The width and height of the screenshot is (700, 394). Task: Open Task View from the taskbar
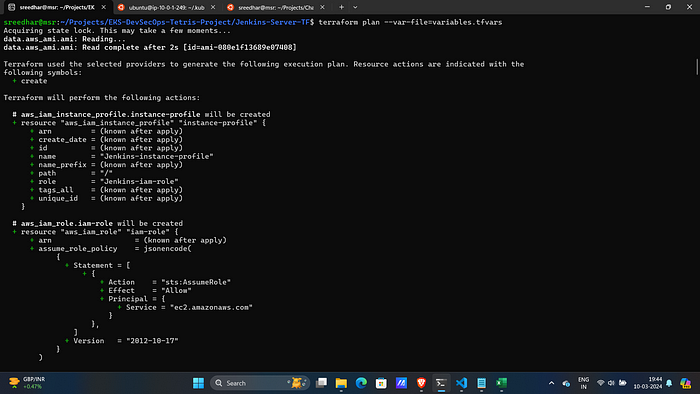click(321, 383)
